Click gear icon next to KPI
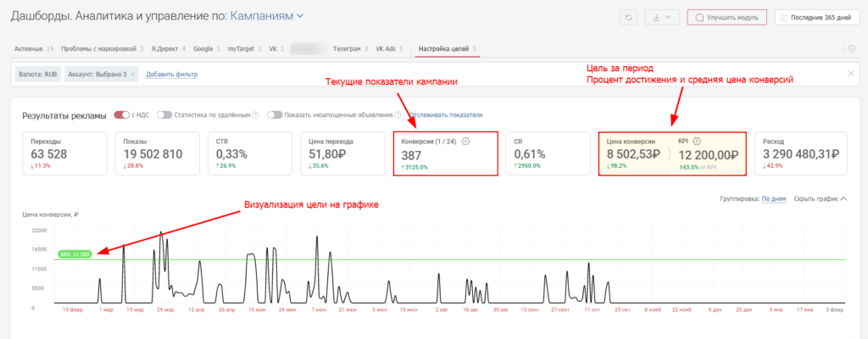Viewport: 868px width, 339px height. (x=697, y=142)
